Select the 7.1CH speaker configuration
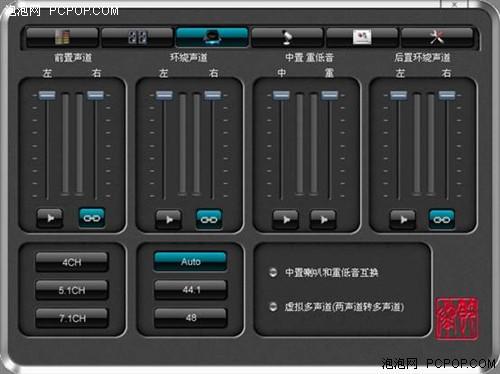500x374 pixels. pyautogui.click(x=72, y=318)
